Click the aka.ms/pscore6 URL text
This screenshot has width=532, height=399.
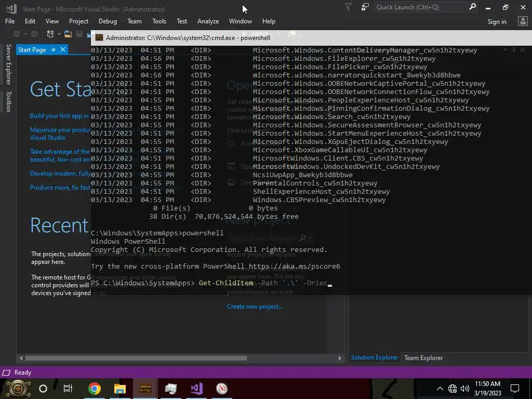pos(295,266)
